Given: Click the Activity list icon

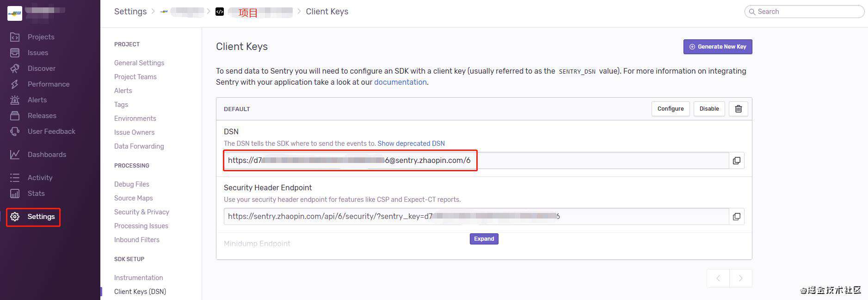Looking at the screenshot, I should click(x=15, y=178).
